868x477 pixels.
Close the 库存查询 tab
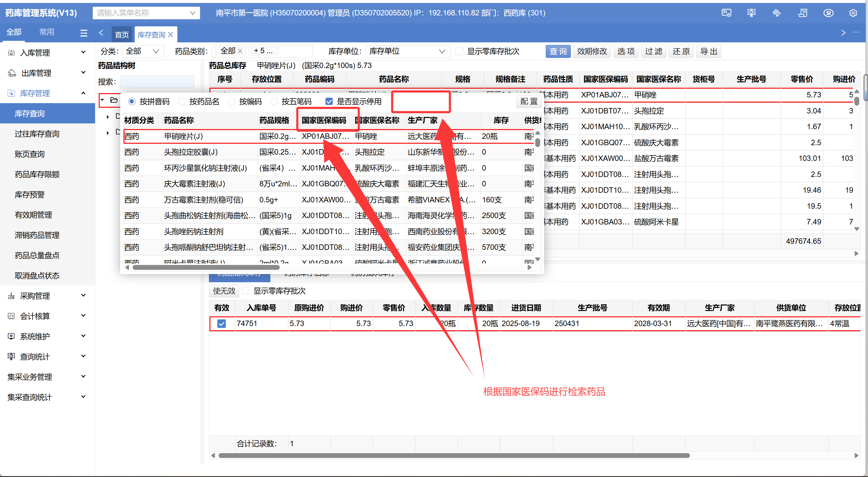pyautogui.click(x=170, y=34)
